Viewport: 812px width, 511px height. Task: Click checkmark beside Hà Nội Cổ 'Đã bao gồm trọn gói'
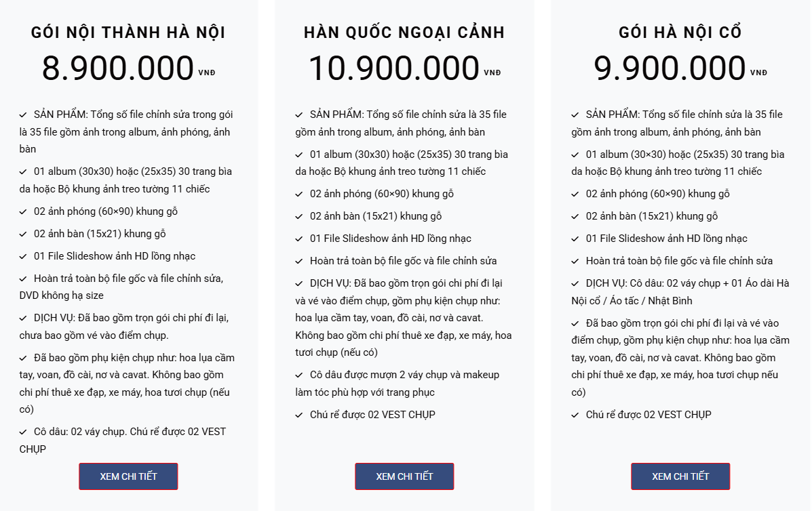point(575,324)
